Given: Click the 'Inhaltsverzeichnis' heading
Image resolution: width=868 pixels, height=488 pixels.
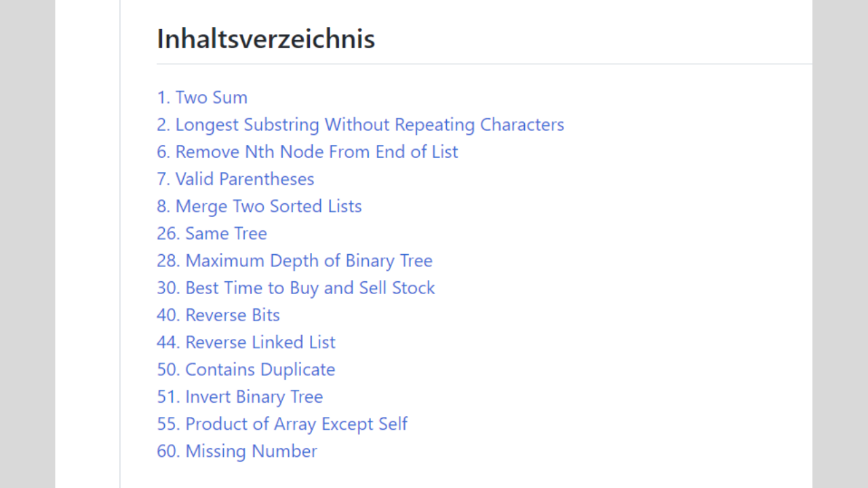Looking at the screenshot, I should [x=266, y=39].
